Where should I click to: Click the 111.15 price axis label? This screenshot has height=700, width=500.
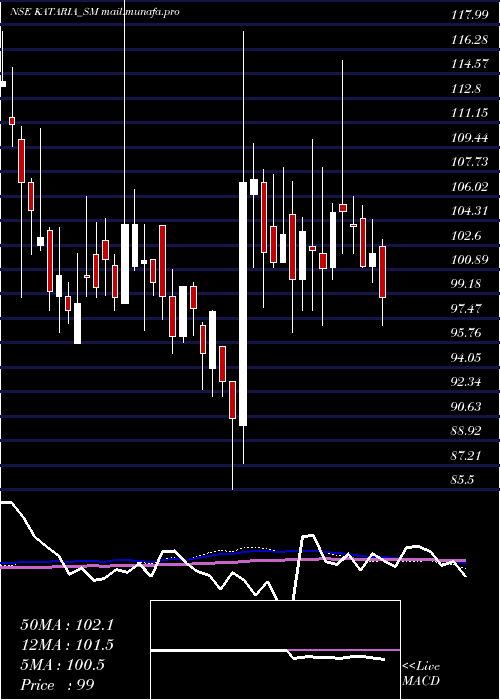[470, 113]
